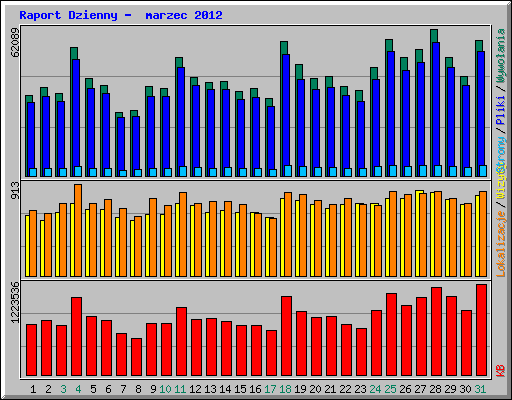Click the day 25 label on the x-axis
The image size is (512, 400).
tap(390, 389)
